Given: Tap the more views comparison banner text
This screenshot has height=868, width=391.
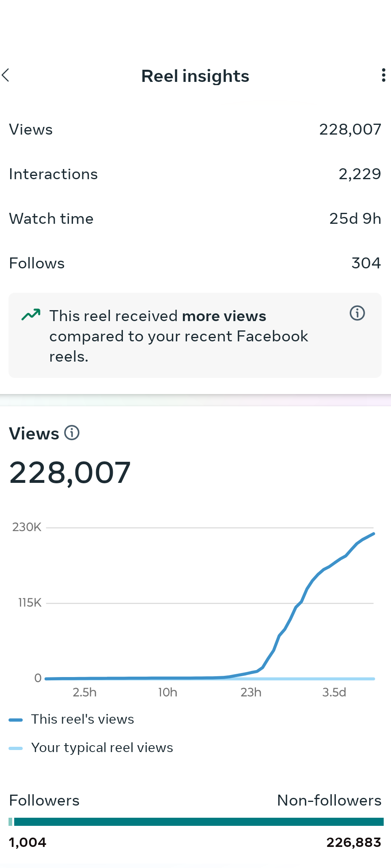Looking at the screenshot, I should [178, 336].
